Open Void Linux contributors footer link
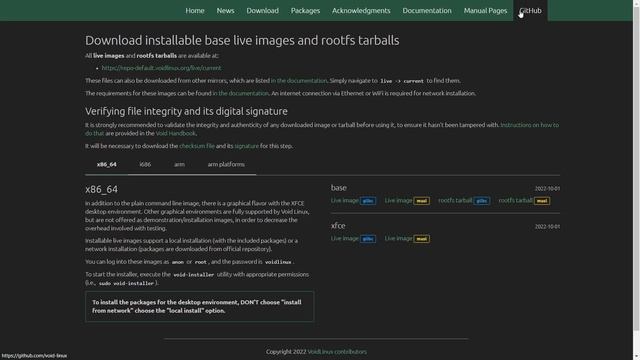Screen dimensions: 640x360 [x=337, y=352]
